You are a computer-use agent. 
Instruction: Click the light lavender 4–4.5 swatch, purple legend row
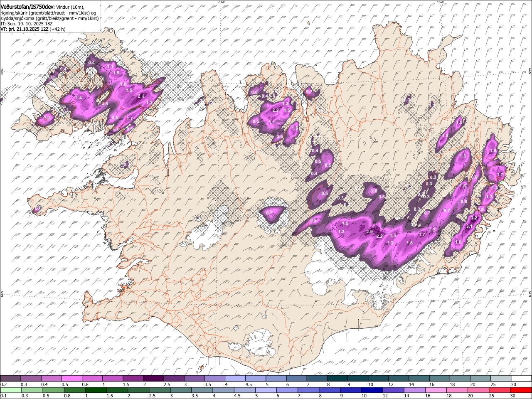point(235,379)
